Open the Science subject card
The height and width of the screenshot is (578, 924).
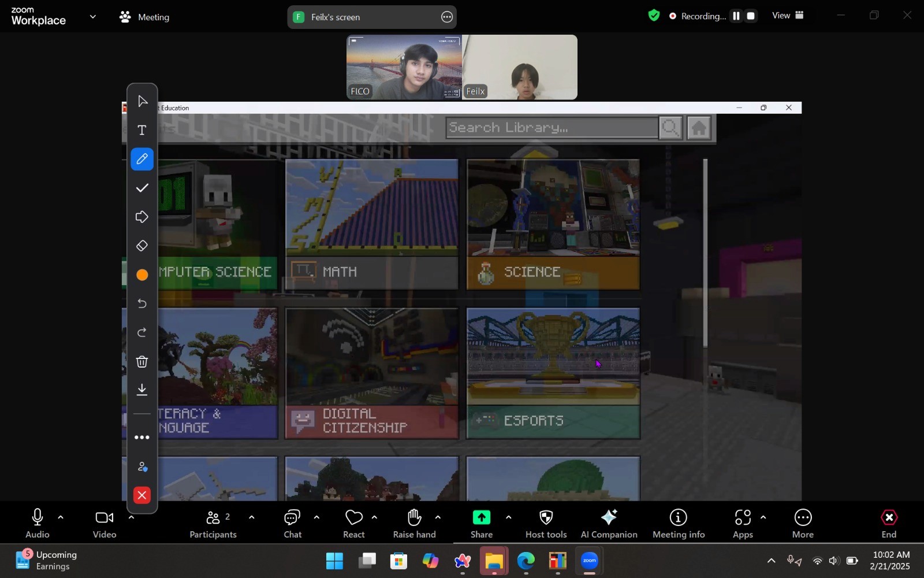[x=553, y=224]
